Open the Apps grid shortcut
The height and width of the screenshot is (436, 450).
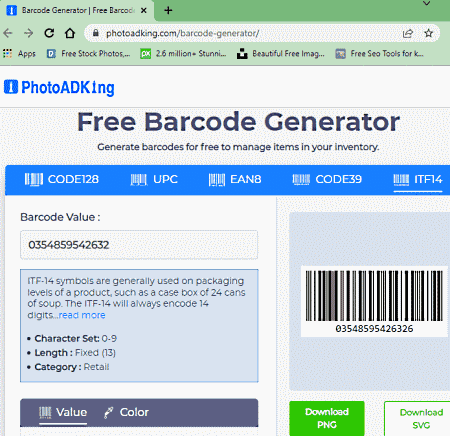pos(19,53)
